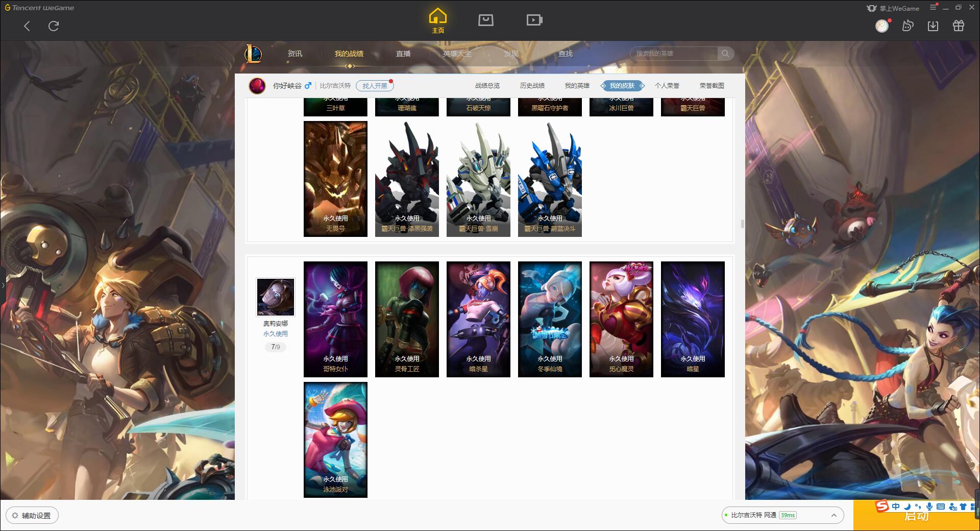Open the download manager icon
980x531 pixels.
(x=933, y=26)
